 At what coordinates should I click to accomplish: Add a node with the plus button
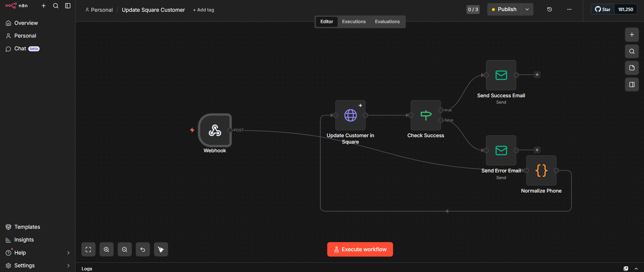point(632,35)
